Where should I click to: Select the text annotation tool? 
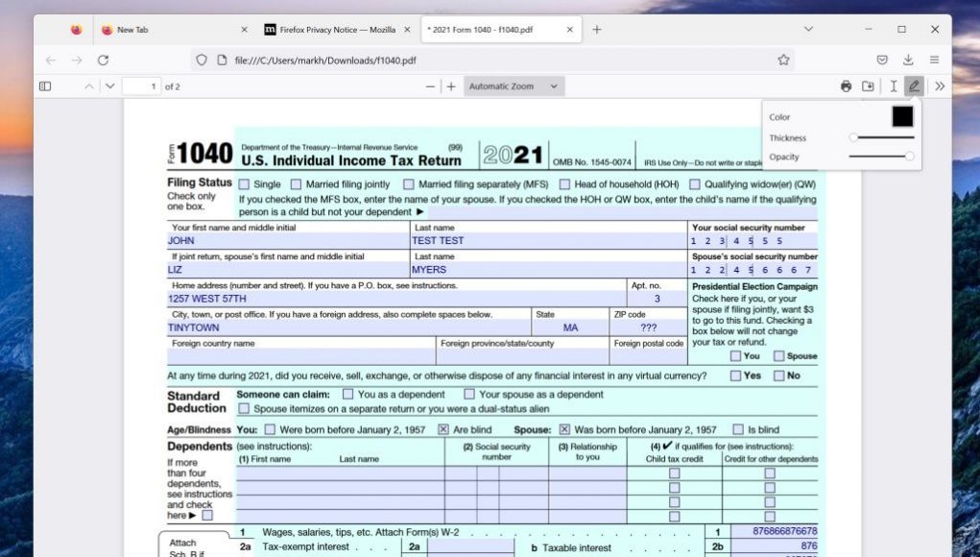(x=893, y=86)
